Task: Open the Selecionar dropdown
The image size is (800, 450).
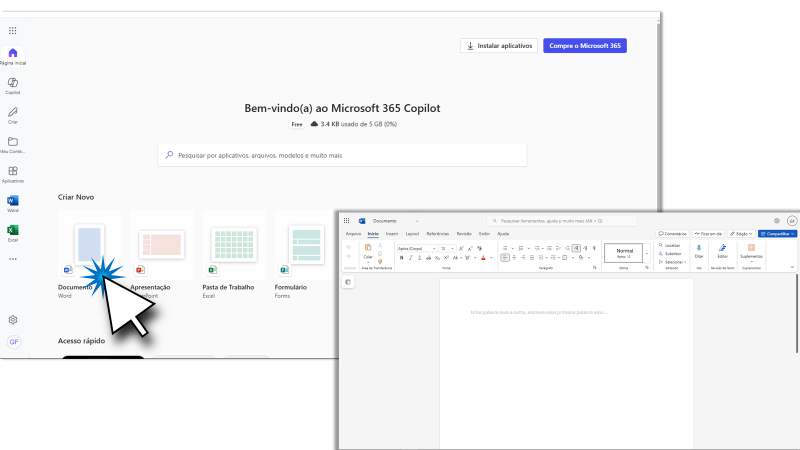Action: click(672, 262)
